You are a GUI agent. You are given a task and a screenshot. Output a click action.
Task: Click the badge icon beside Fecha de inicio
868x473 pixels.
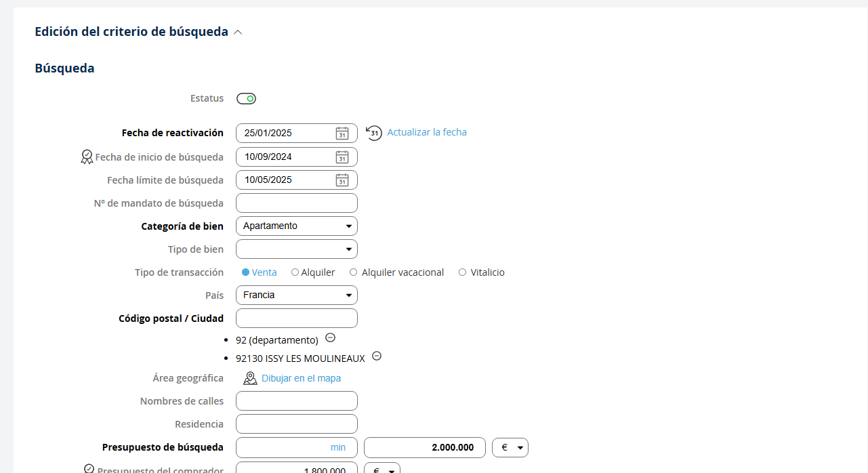point(87,157)
